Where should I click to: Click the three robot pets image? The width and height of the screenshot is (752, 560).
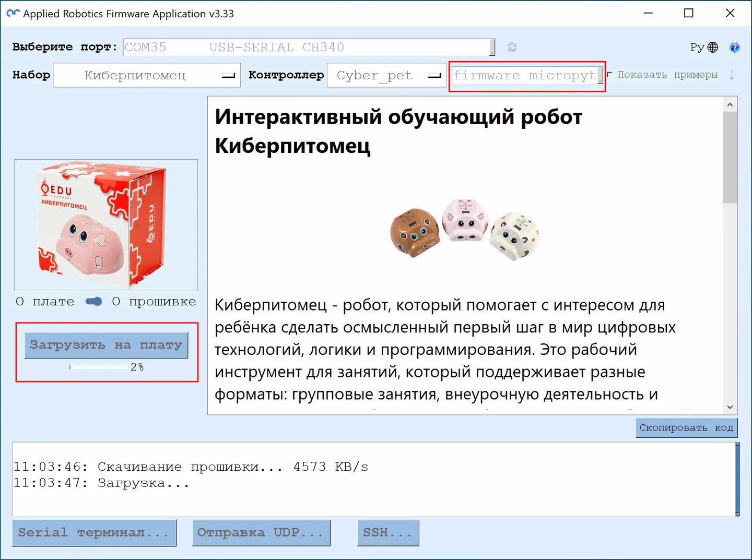coord(464,229)
